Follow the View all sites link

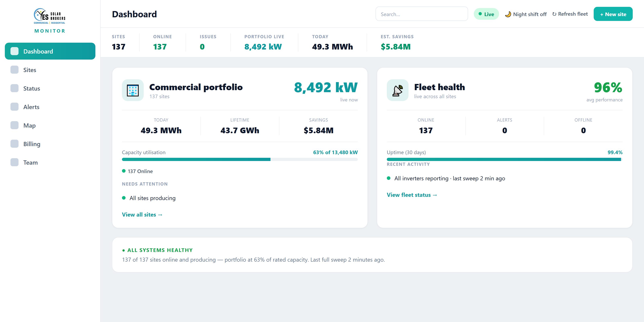point(142,215)
